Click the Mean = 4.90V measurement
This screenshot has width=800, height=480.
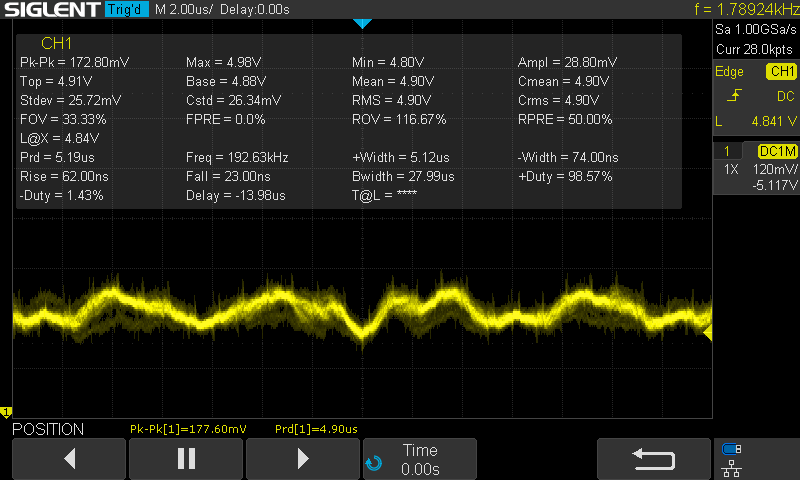tap(393, 81)
